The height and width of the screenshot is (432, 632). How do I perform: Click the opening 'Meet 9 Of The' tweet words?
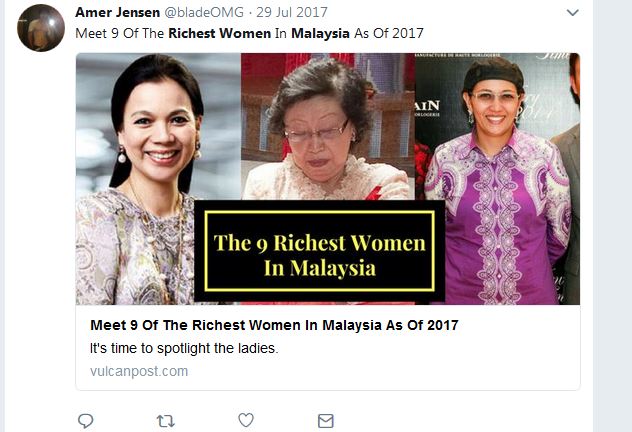point(119,33)
